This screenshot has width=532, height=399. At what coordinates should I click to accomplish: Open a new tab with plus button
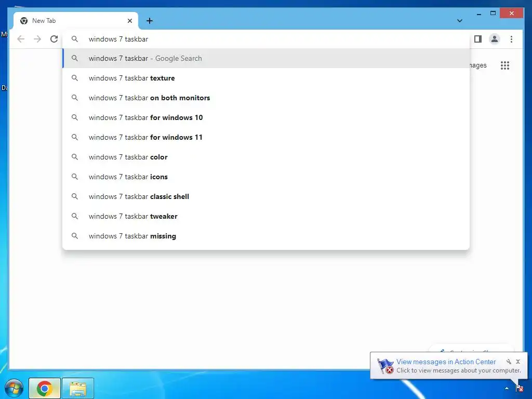(149, 21)
